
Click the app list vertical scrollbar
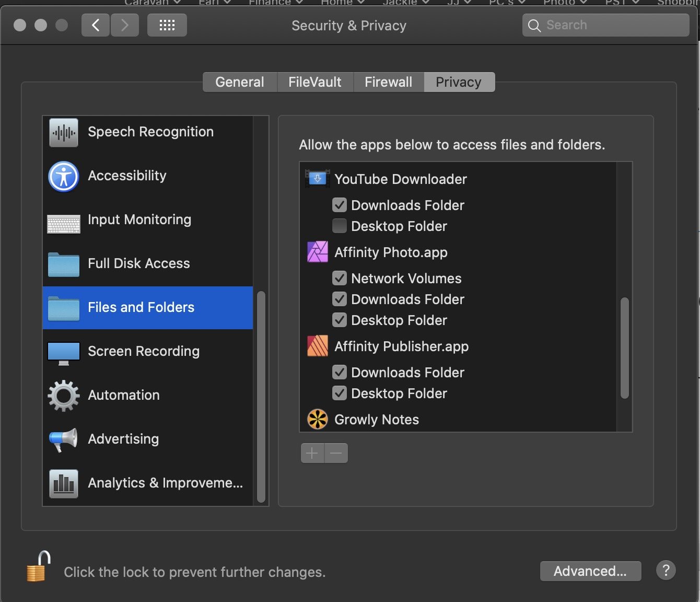coord(625,348)
